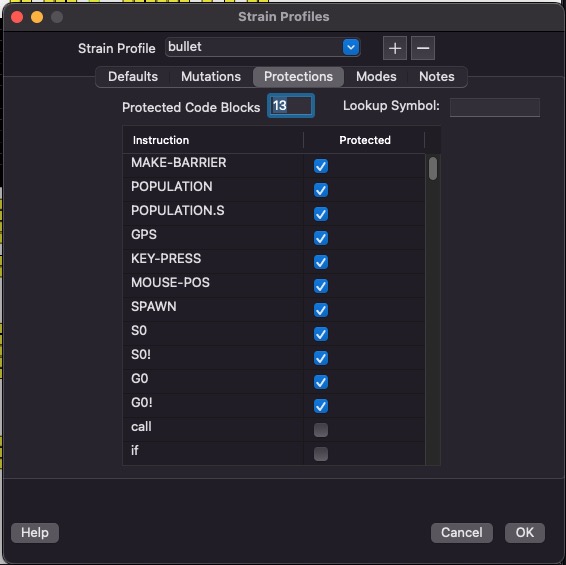
Task: Open the Strain Profile dropdown arrow
Action: point(351,47)
